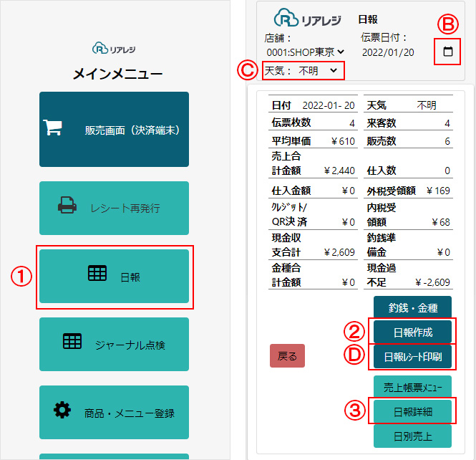Open 販売画面（決済端末） menu button
Screen dimensions: 476x460
tap(114, 130)
